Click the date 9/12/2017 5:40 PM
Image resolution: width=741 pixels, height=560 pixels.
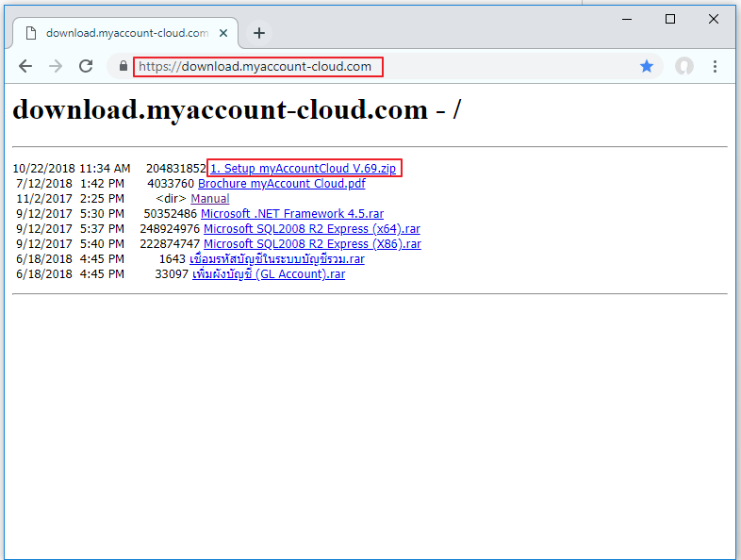coord(70,244)
